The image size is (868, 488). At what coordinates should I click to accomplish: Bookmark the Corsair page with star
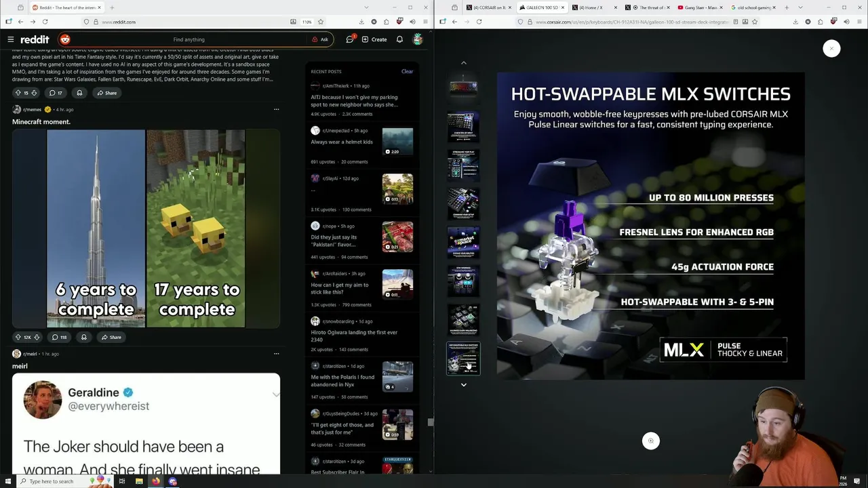[755, 22]
